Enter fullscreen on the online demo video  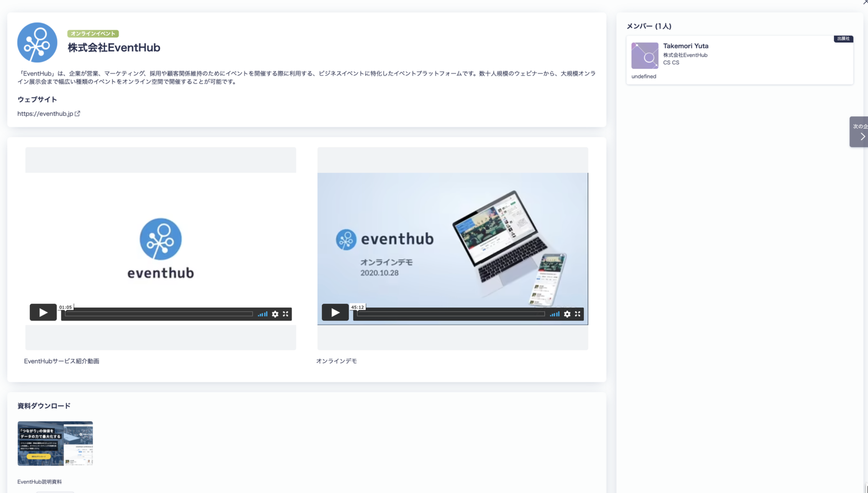coord(578,314)
